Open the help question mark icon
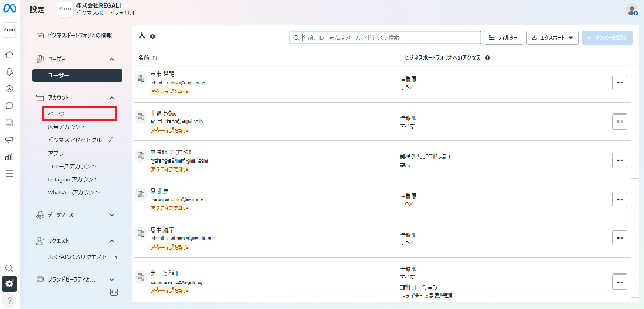This screenshot has height=309, width=644. (10, 300)
